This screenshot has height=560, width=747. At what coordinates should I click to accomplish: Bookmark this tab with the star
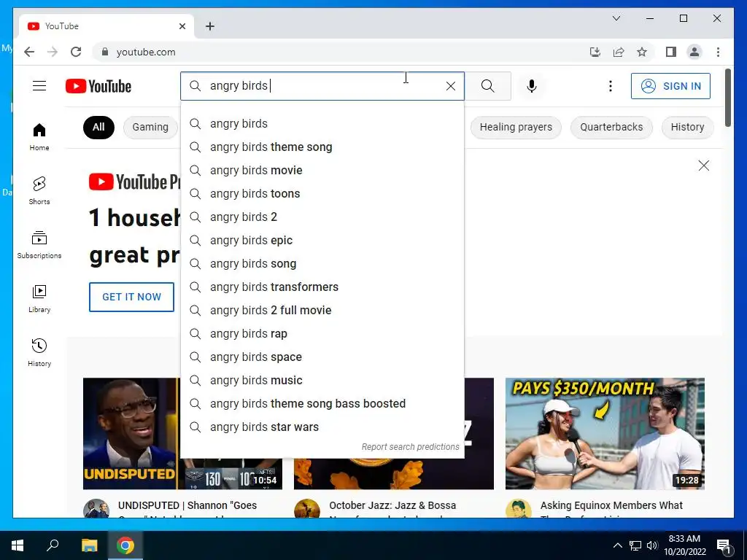642,52
